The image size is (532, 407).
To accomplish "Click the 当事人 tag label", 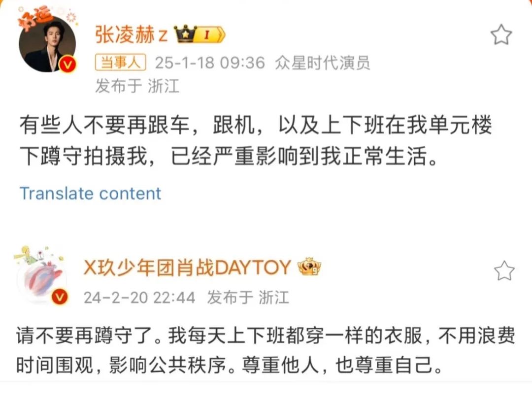I will tap(121, 63).
